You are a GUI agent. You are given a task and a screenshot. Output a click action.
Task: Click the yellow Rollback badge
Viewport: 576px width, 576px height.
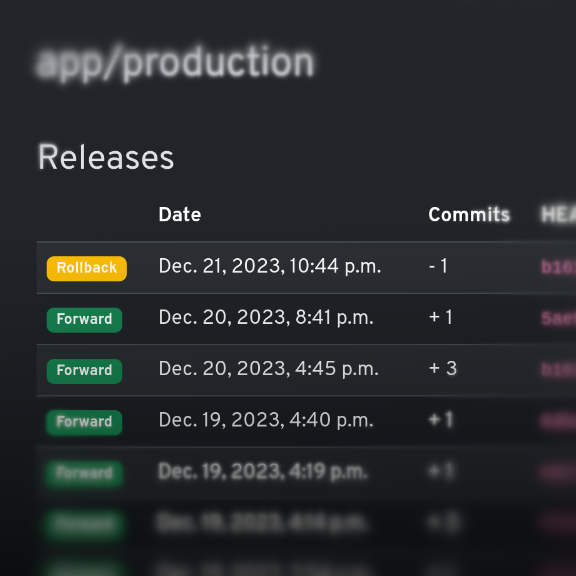point(87,269)
